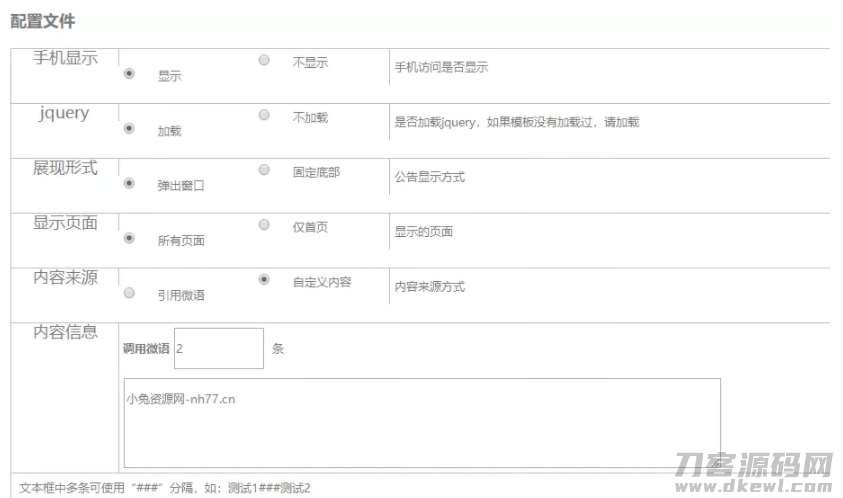Choose the 不加载 radio option
Viewport: 843px width, 498px height.
(264, 115)
